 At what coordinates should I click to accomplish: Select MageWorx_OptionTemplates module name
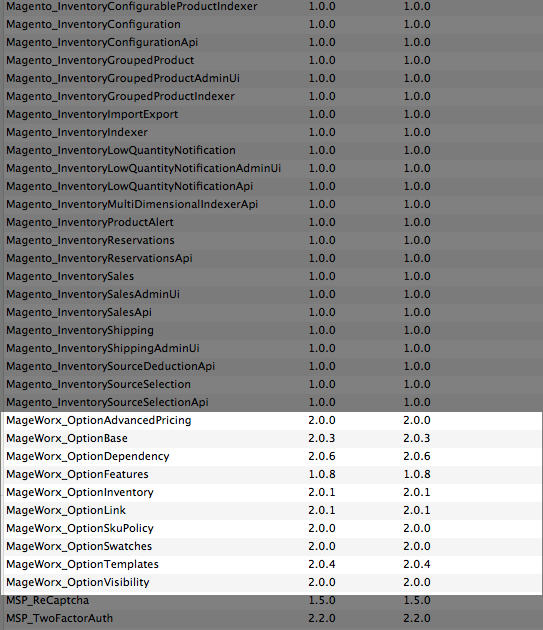(82, 565)
